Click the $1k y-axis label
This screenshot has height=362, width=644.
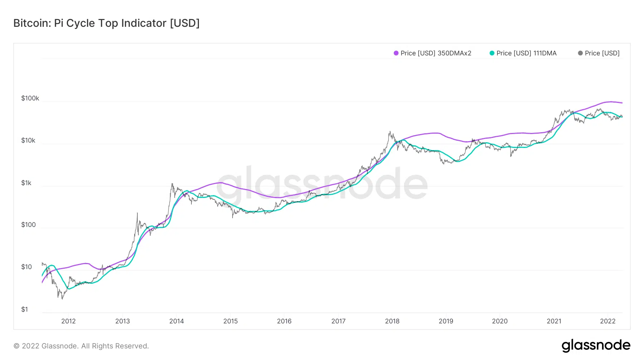(26, 183)
